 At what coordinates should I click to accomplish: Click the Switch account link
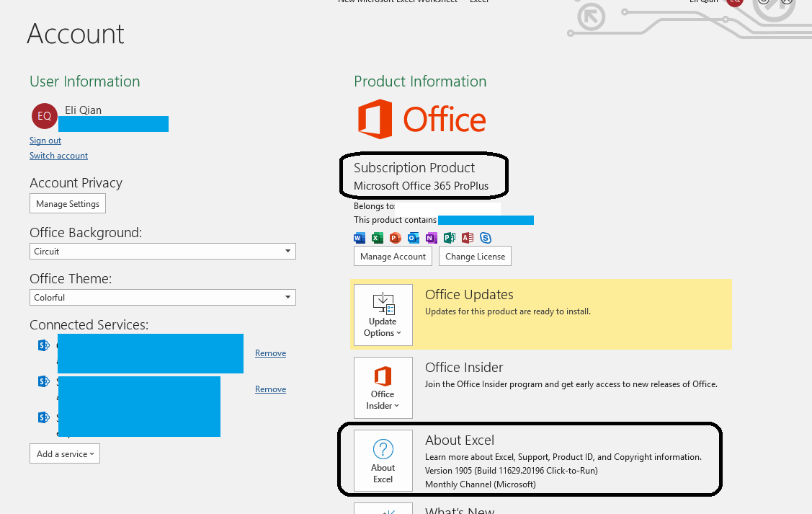[x=58, y=156]
